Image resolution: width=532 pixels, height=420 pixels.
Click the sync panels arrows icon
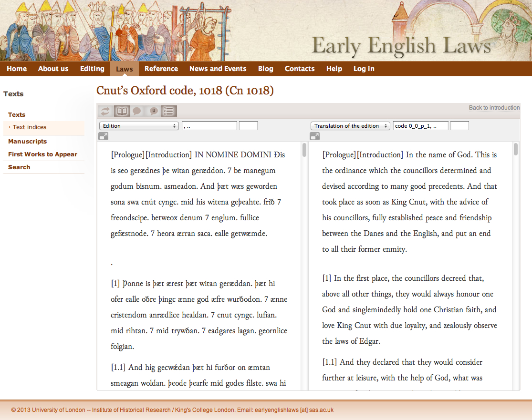coord(105,111)
